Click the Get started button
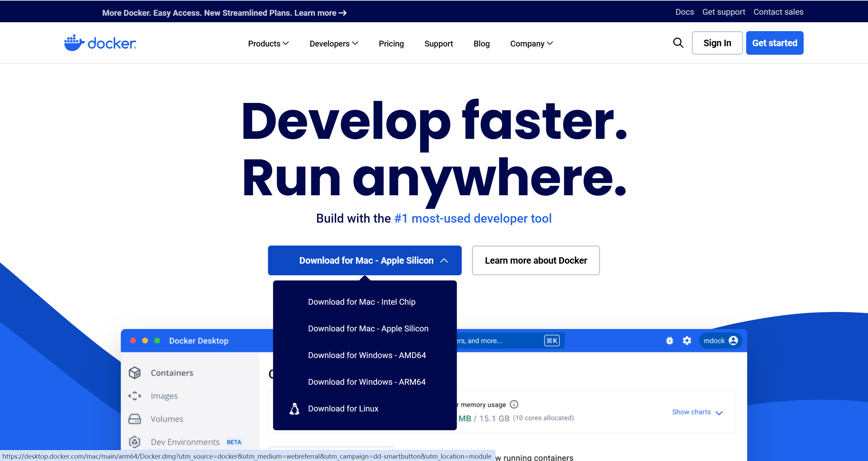This screenshot has width=868, height=461. (775, 43)
